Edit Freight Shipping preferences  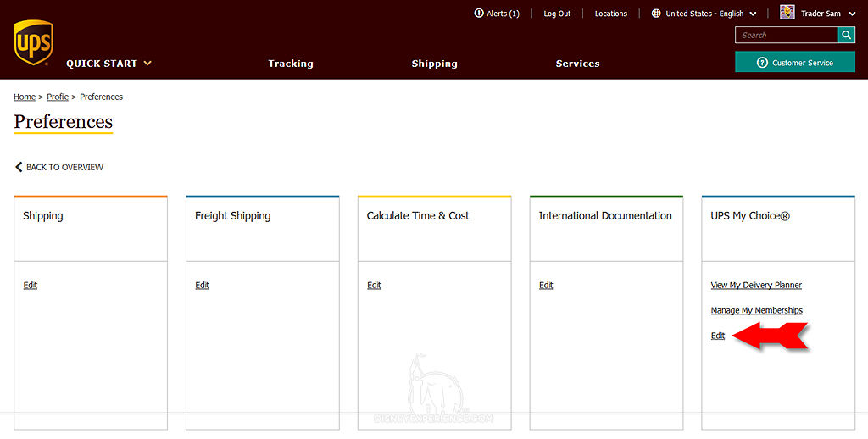click(x=202, y=285)
